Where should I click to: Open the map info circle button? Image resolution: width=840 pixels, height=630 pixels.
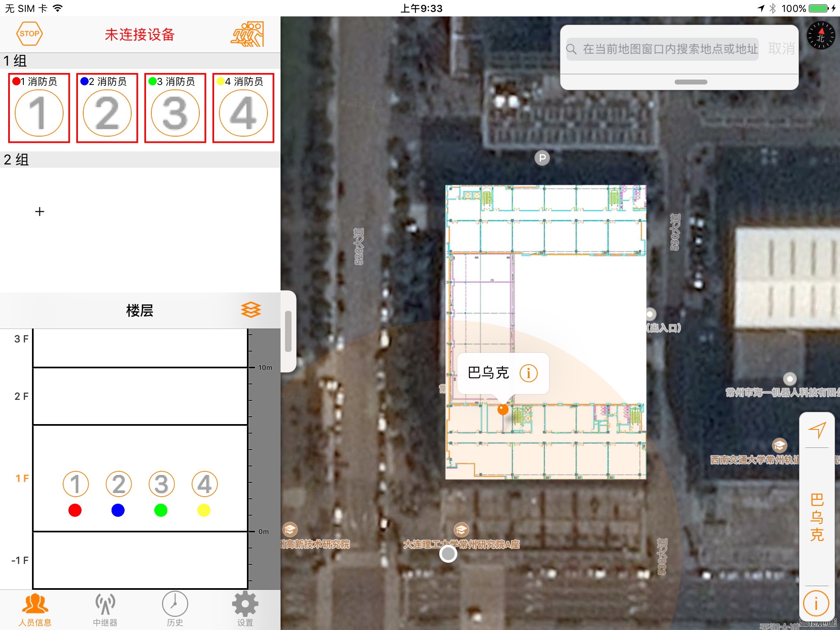point(816,603)
